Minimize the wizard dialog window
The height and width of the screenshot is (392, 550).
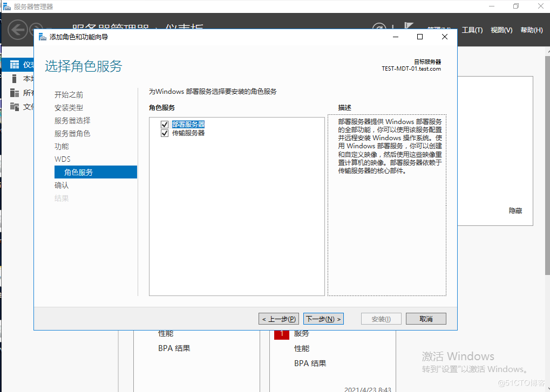coord(396,37)
